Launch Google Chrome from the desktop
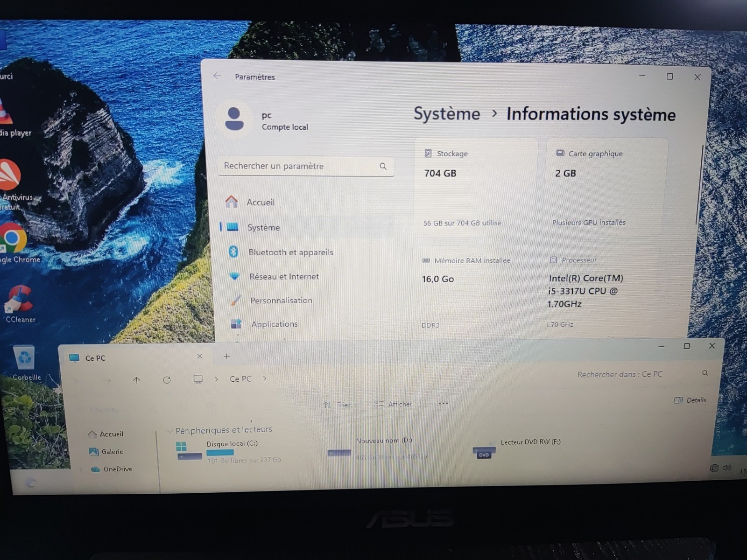747x560 pixels. pos(14,240)
